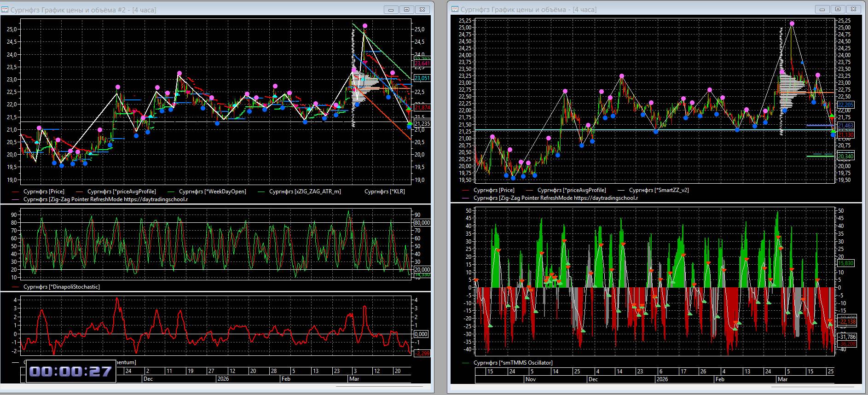Click the chart icon in the right window title bar
868x395 pixels.
455,9
